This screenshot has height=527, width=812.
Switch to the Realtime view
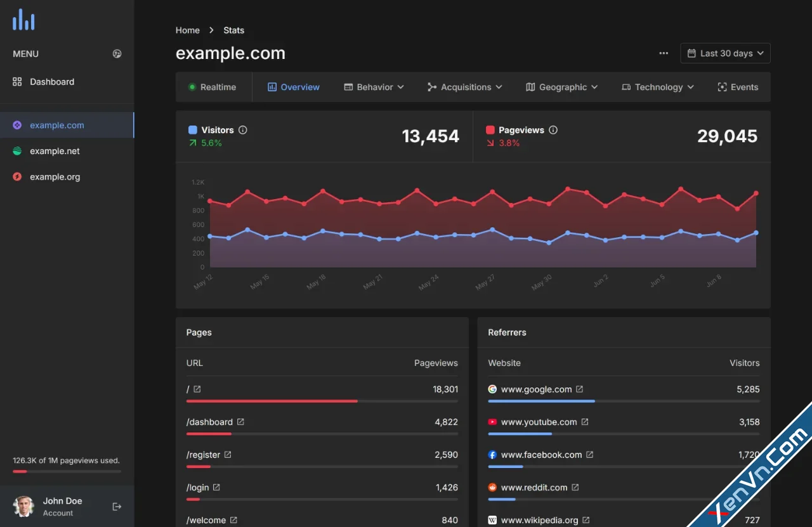click(x=213, y=87)
